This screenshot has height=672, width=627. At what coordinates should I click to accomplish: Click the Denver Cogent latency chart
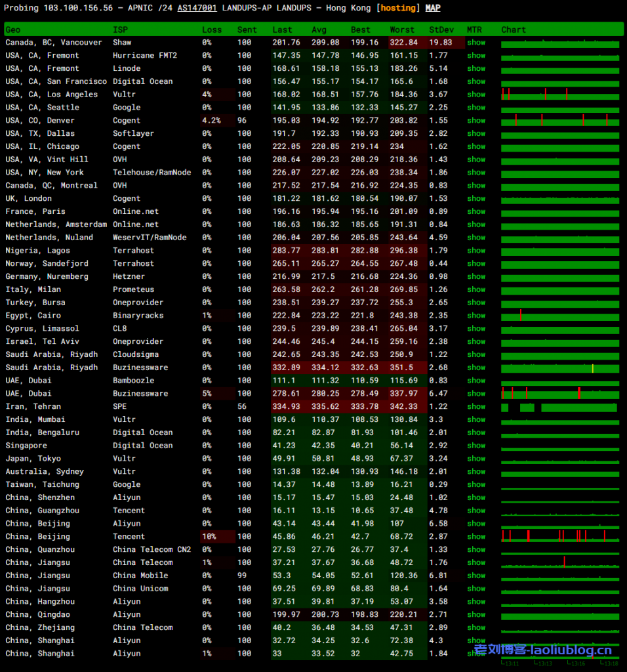(x=560, y=121)
